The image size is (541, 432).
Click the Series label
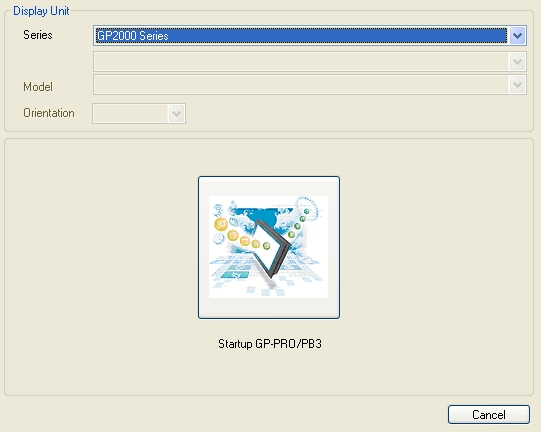[x=38, y=35]
